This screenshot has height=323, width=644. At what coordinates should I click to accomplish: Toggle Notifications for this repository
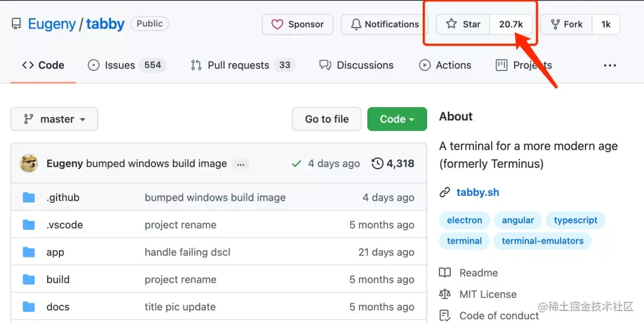click(x=385, y=24)
